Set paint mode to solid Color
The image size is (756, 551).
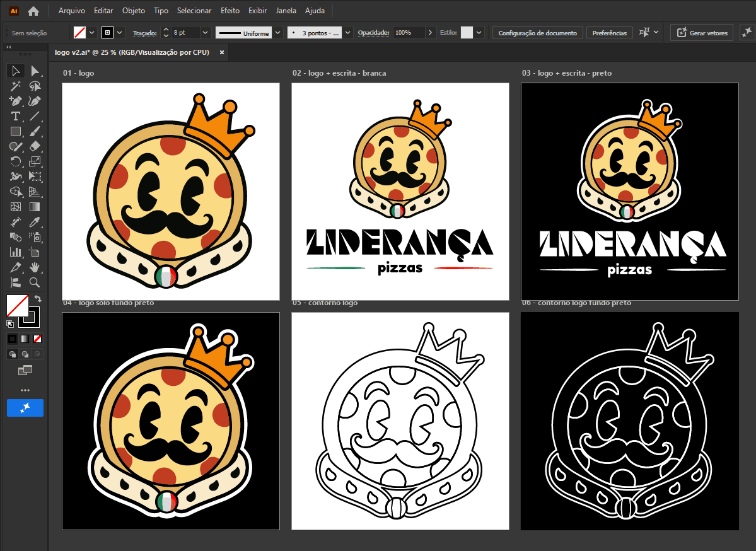(12, 339)
